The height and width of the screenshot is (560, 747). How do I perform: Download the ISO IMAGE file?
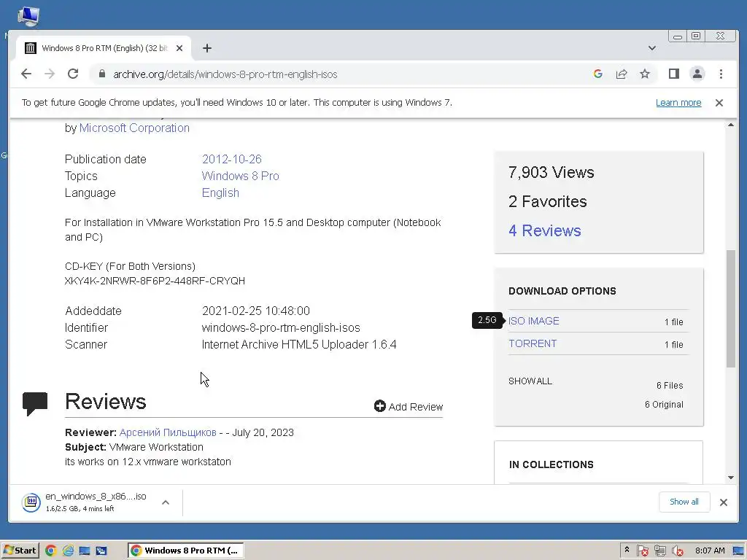pyautogui.click(x=533, y=321)
